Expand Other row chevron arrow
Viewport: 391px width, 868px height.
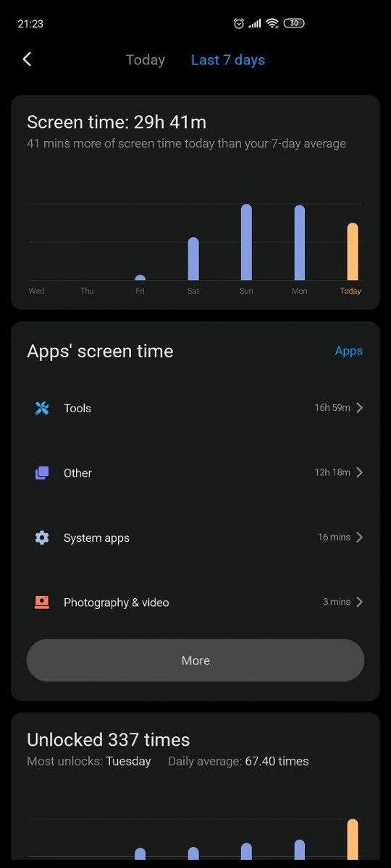(x=360, y=472)
